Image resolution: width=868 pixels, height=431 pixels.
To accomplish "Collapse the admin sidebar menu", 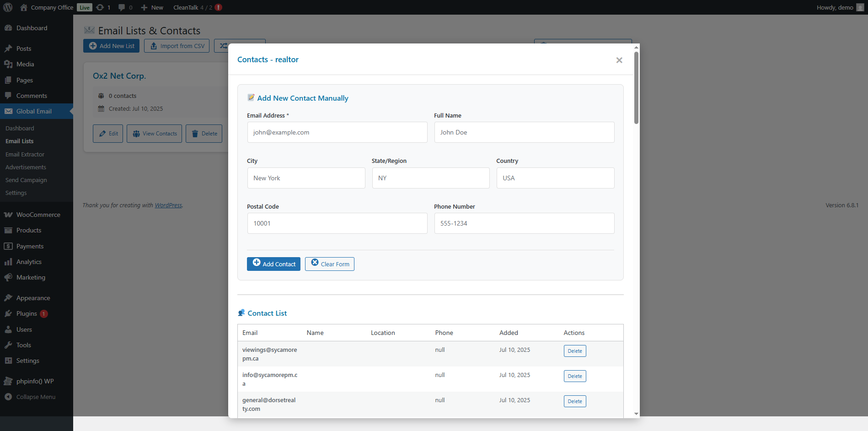I will (x=36, y=397).
